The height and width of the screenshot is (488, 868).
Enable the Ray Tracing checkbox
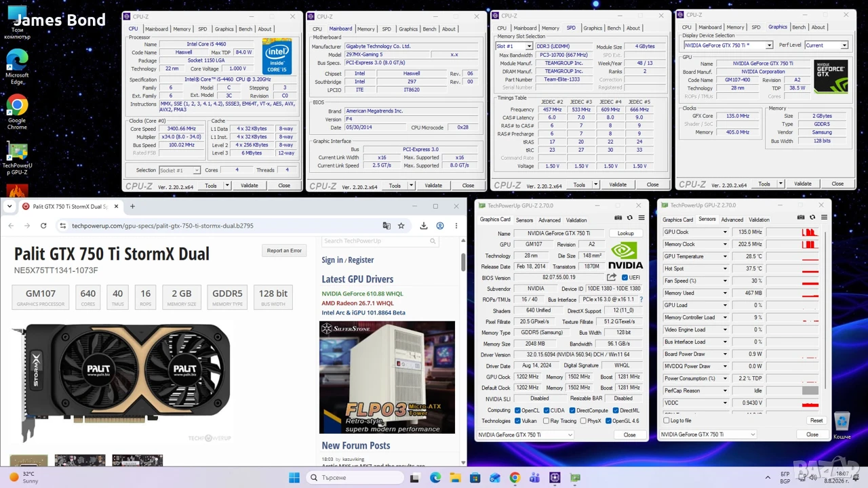click(546, 421)
